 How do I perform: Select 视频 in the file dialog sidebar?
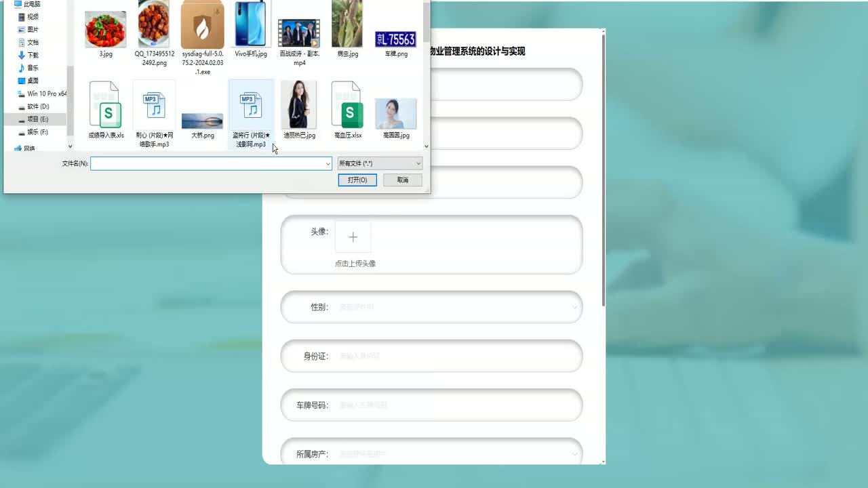click(33, 17)
